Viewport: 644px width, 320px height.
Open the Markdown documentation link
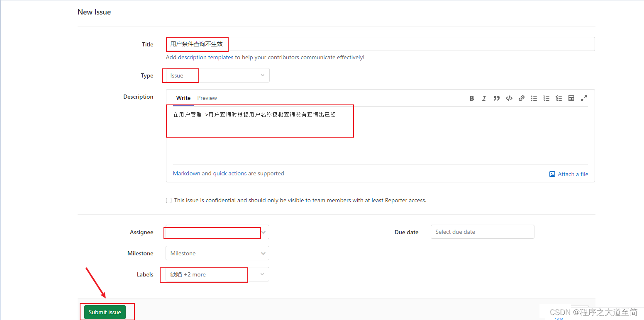[x=186, y=173]
